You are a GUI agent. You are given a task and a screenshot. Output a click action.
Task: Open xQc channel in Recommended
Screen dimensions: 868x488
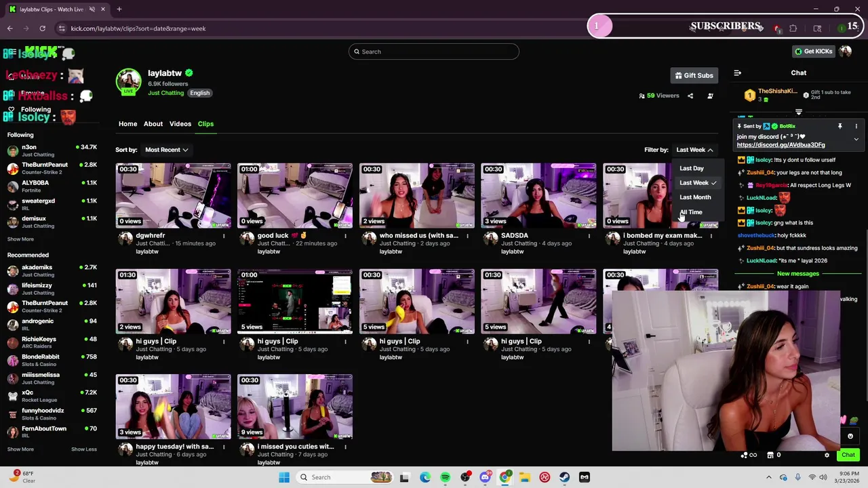[x=52, y=396]
